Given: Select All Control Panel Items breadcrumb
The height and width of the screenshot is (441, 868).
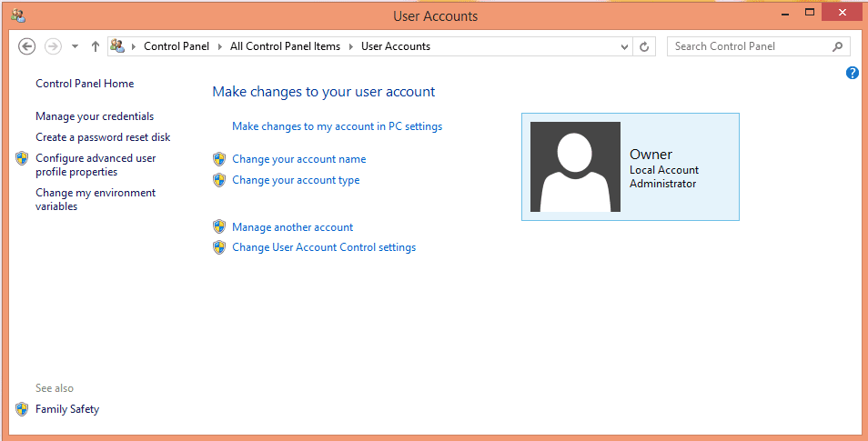Looking at the screenshot, I should pos(285,46).
